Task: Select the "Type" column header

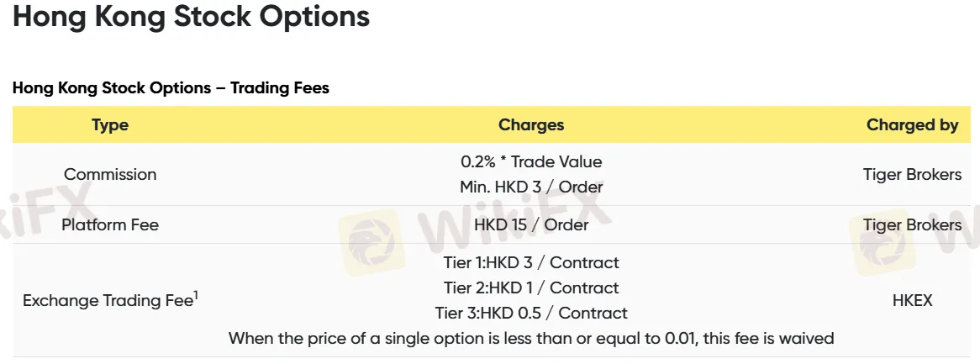Action: click(110, 125)
